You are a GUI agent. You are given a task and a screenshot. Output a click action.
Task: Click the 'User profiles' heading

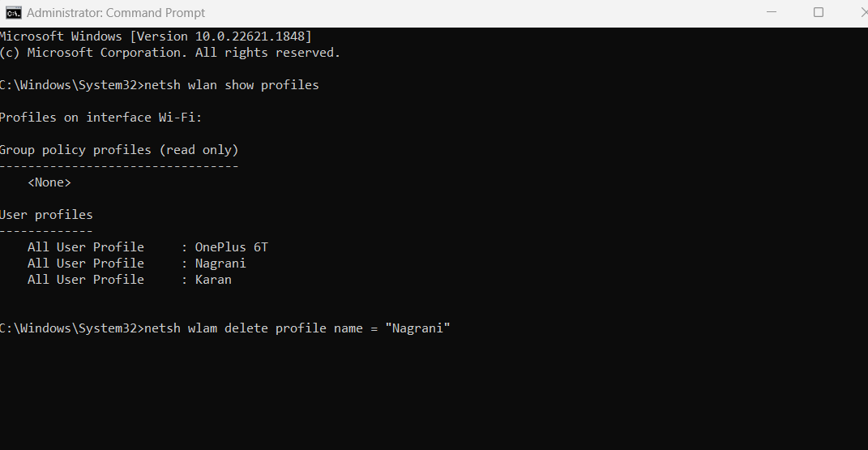click(x=46, y=215)
